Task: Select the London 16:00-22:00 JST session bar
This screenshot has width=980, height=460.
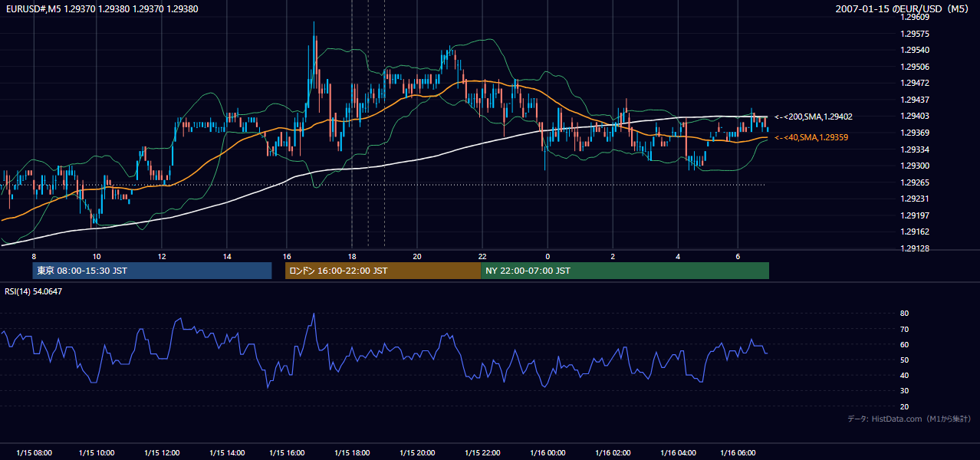Action: tap(383, 271)
